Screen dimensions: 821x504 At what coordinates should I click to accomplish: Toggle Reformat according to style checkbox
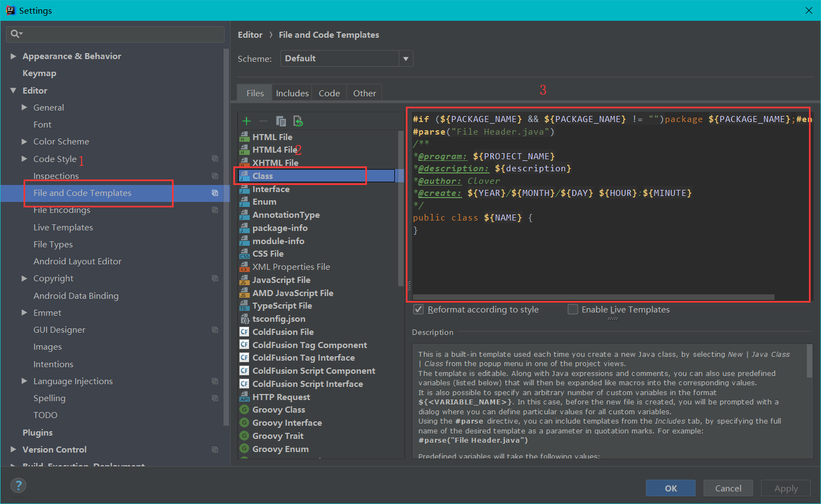pos(418,309)
